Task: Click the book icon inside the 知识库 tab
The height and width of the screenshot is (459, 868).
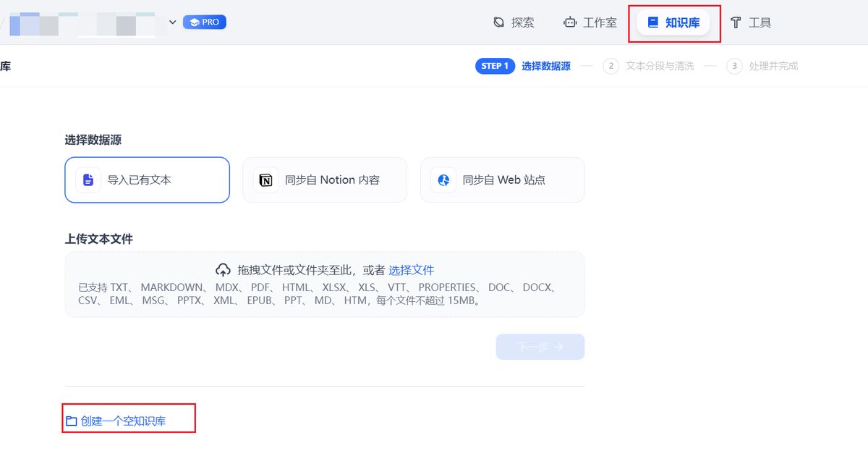Action: 653,22
